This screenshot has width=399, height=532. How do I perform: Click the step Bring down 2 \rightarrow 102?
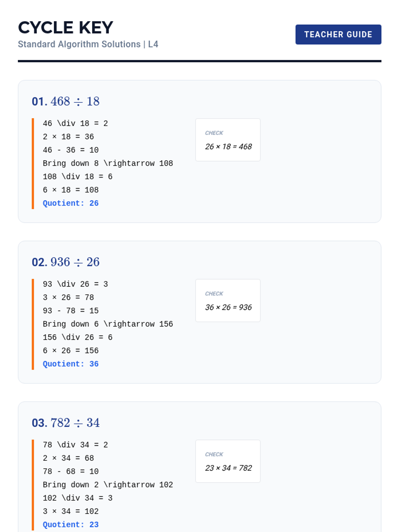tap(108, 484)
